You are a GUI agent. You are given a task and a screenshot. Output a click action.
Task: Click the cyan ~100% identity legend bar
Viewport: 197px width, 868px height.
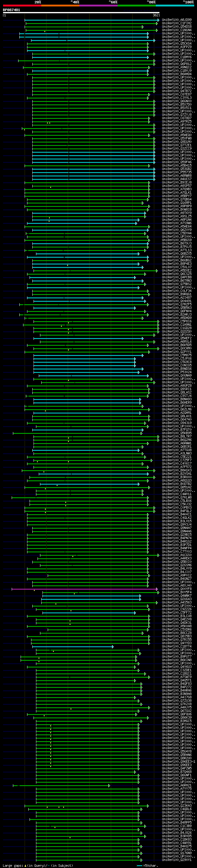[x=175, y=6]
